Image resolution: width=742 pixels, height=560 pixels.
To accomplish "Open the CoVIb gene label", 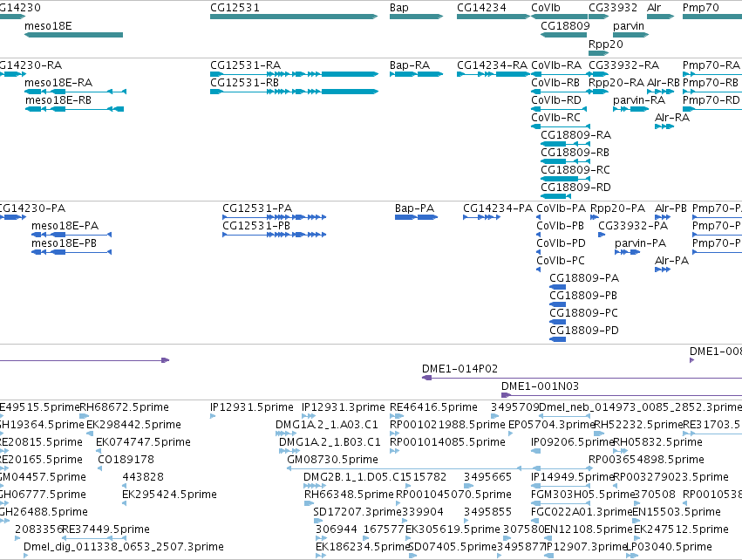I will tap(546, 8).
